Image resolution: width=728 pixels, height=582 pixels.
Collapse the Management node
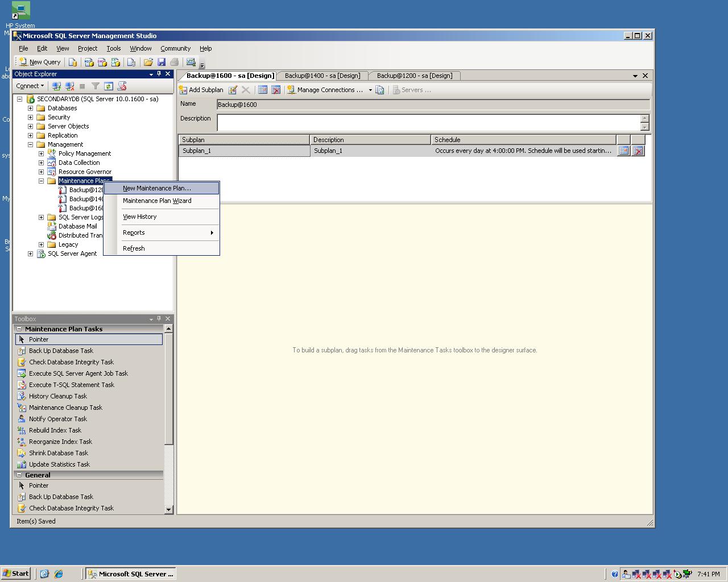point(30,144)
